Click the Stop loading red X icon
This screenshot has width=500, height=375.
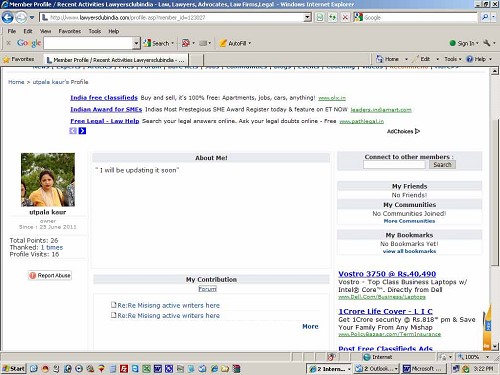click(x=345, y=17)
